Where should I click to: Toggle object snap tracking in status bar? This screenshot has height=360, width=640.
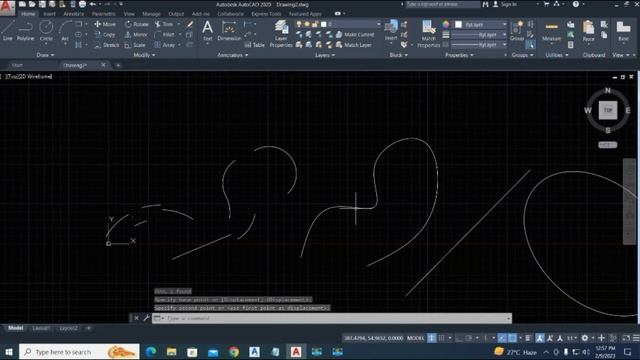[x=502, y=338]
